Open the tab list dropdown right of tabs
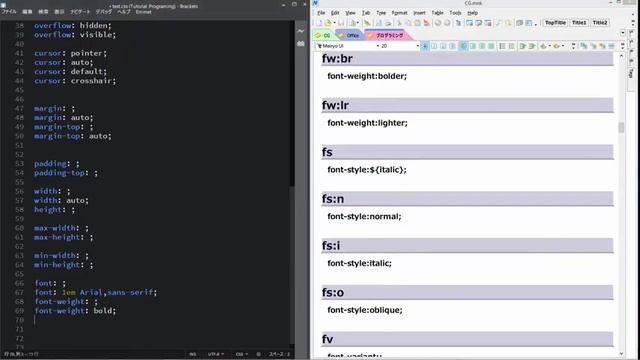The width and height of the screenshot is (640, 360). click(622, 33)
